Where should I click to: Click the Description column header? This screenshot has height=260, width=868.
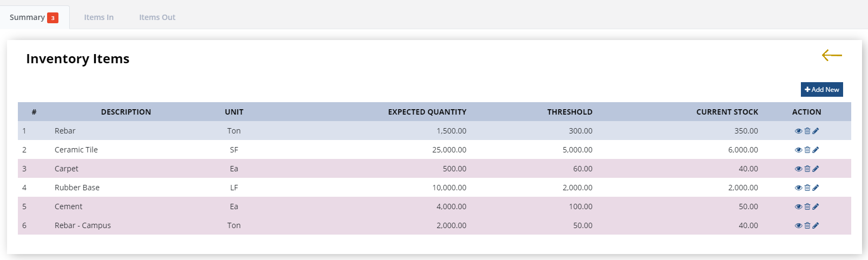[x=126, y=112]
